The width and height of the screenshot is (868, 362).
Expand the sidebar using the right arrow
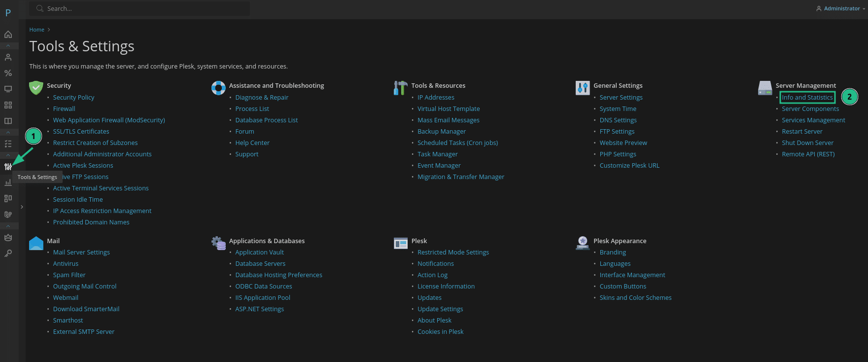tap(22, 207)
